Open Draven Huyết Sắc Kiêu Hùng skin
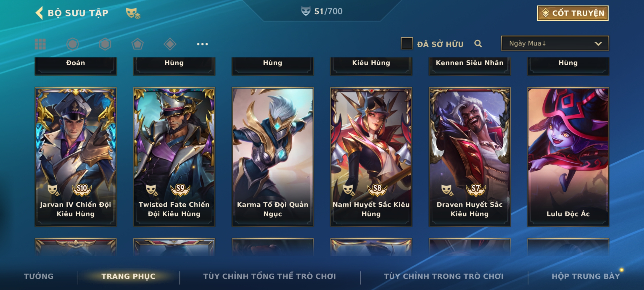 point(470,157)
